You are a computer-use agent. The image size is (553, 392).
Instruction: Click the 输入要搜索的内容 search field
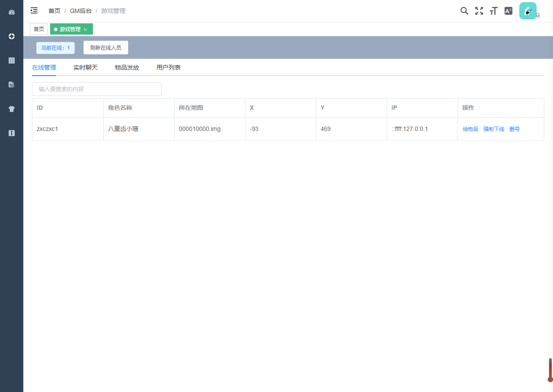click(x=97, y=89)
